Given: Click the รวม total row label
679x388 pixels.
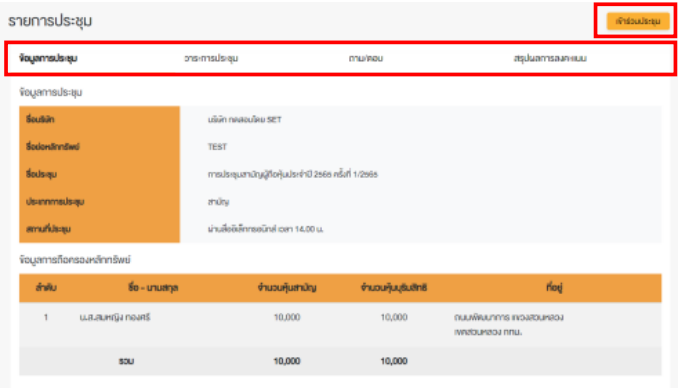Looking at the screenshot, I should 126,361.
